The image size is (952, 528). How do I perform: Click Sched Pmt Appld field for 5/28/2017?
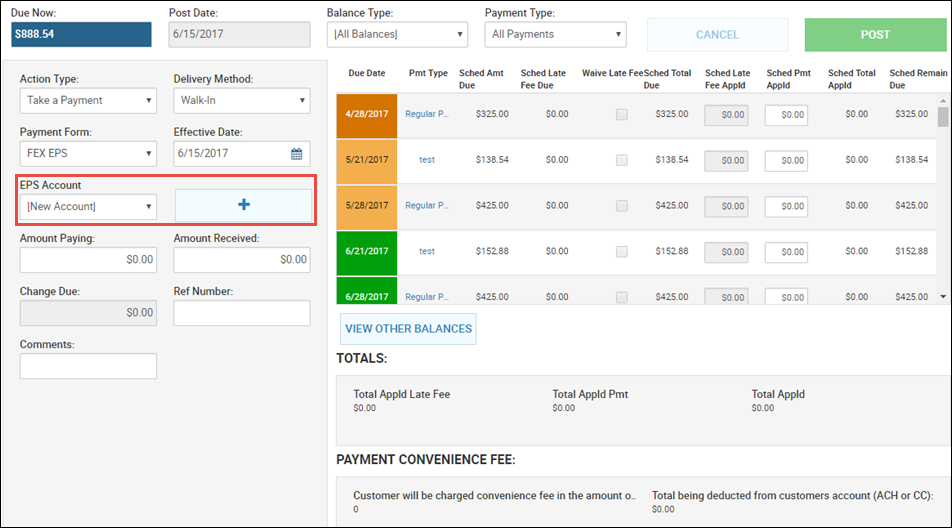(x=786, y=206)
